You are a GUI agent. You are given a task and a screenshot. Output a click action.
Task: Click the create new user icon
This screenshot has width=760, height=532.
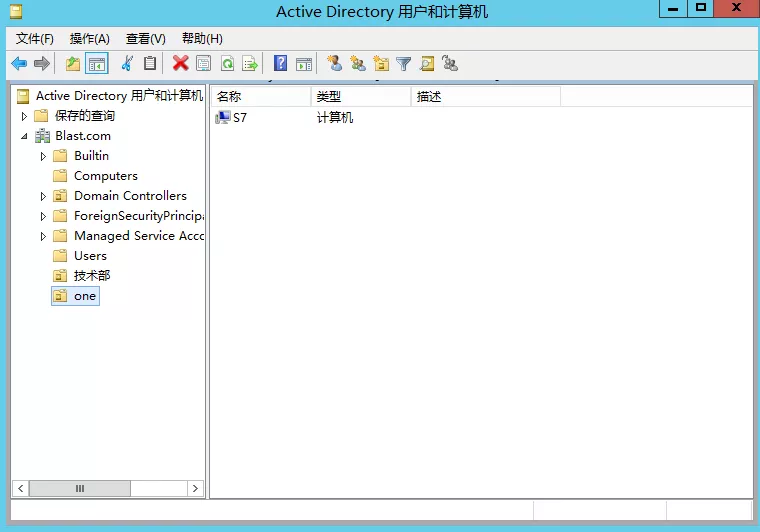pyautogui.click(x=334, y=64)
